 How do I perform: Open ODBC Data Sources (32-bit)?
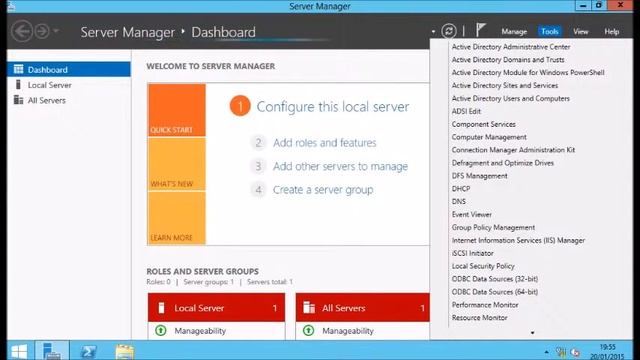(495, 279)
